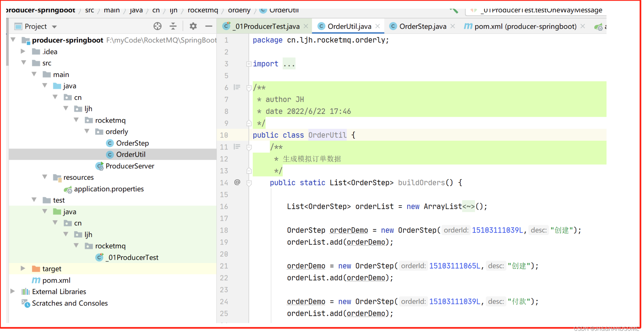Select _01ProducerTest in test tree
Viewport: 644px width, 334px height.
tap(127, 258)
